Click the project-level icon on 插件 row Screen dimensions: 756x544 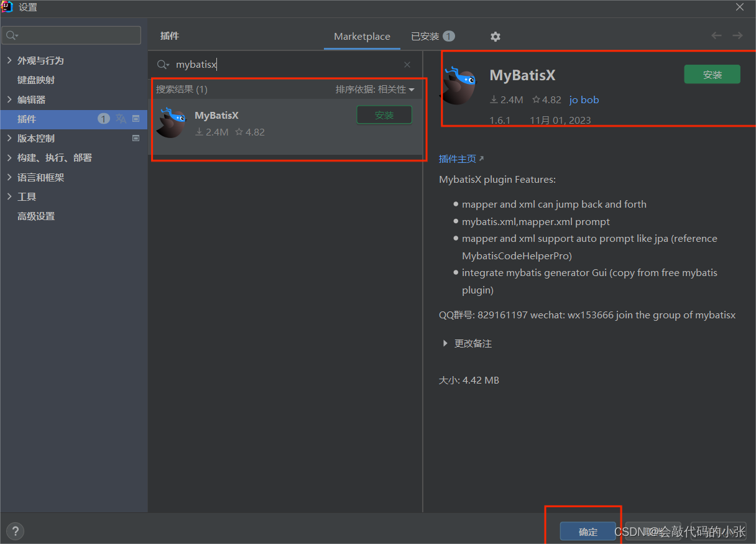coord(136,119)
